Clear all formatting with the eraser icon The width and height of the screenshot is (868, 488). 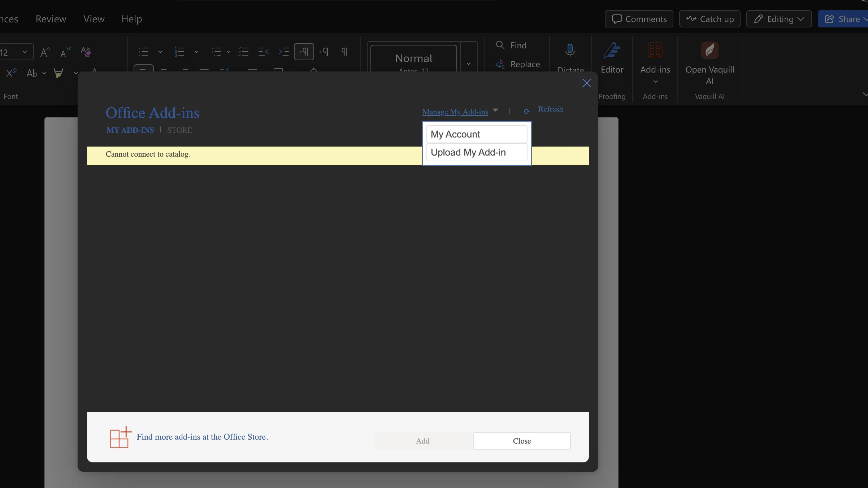point(86,52)
